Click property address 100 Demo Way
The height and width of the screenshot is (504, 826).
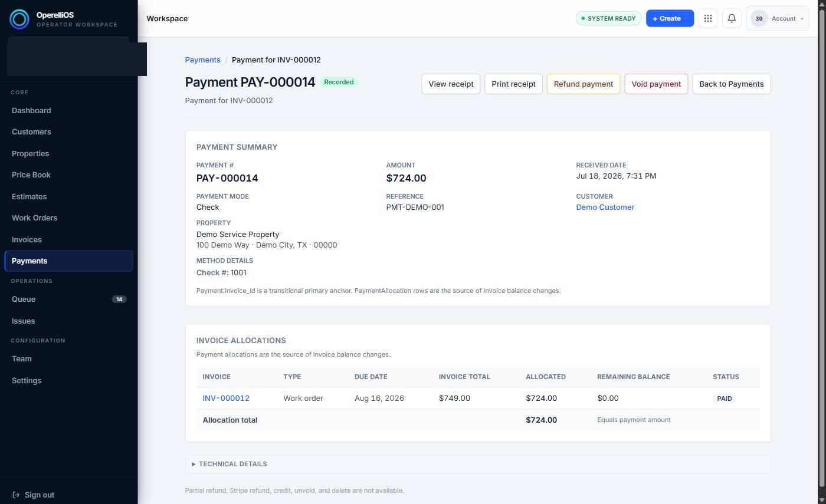(x=267, y=245)
